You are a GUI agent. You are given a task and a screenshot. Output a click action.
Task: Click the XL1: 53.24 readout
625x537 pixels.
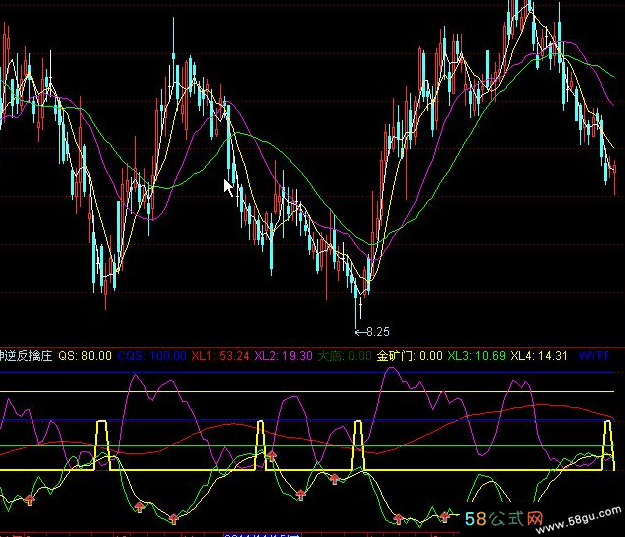click(x=220, y=355)
